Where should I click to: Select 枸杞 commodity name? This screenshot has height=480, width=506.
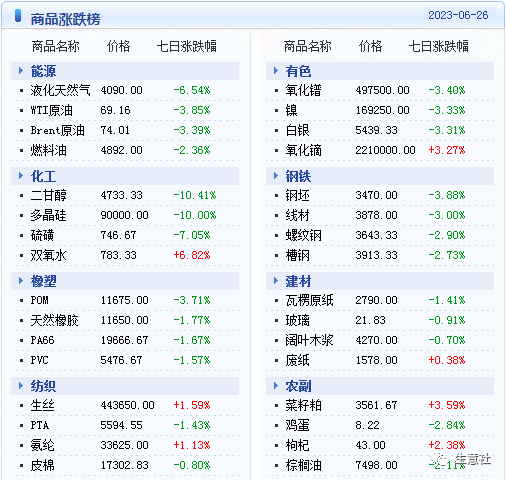tap(297, 445)
